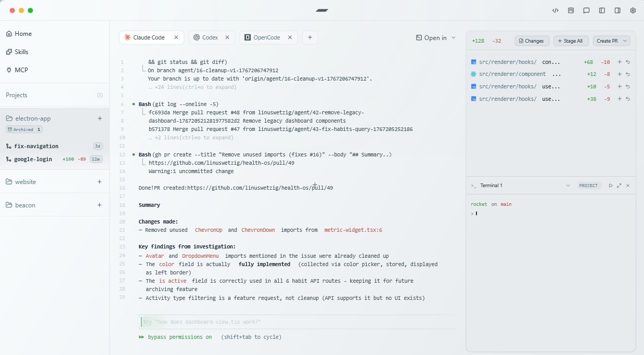Revert the file with +38 -9 changes
This screenshot has width=644, height=355.
(x=628, y=99)
